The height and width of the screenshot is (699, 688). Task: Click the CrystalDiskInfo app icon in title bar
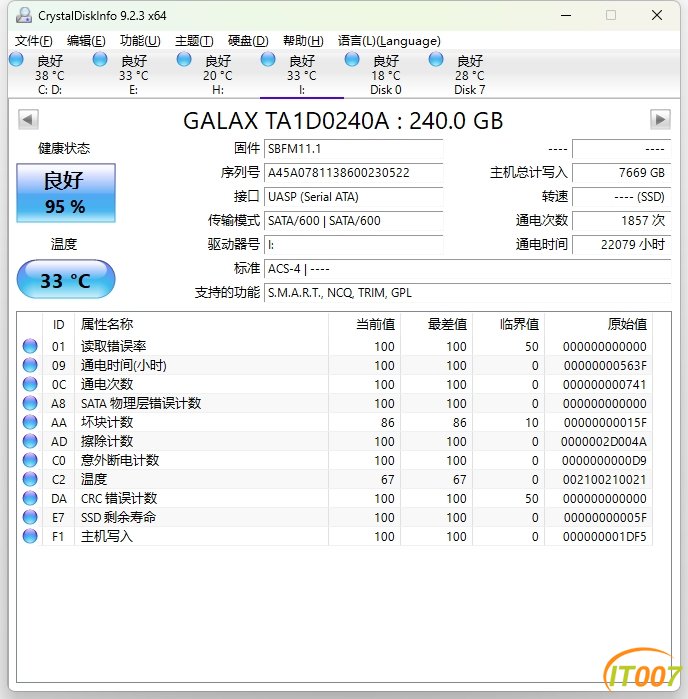24,16
